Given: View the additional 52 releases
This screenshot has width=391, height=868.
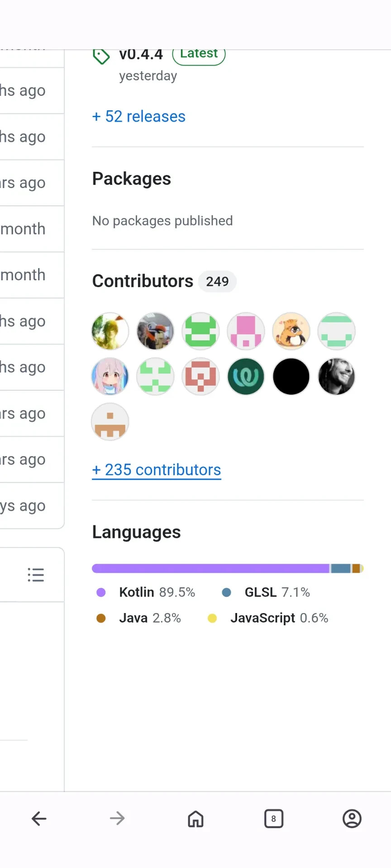Looking at the screenshot, I should (x=139, y=117).
